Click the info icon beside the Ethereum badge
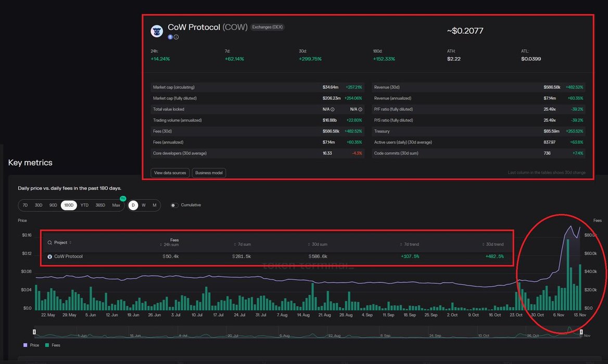 pos(176,37)
